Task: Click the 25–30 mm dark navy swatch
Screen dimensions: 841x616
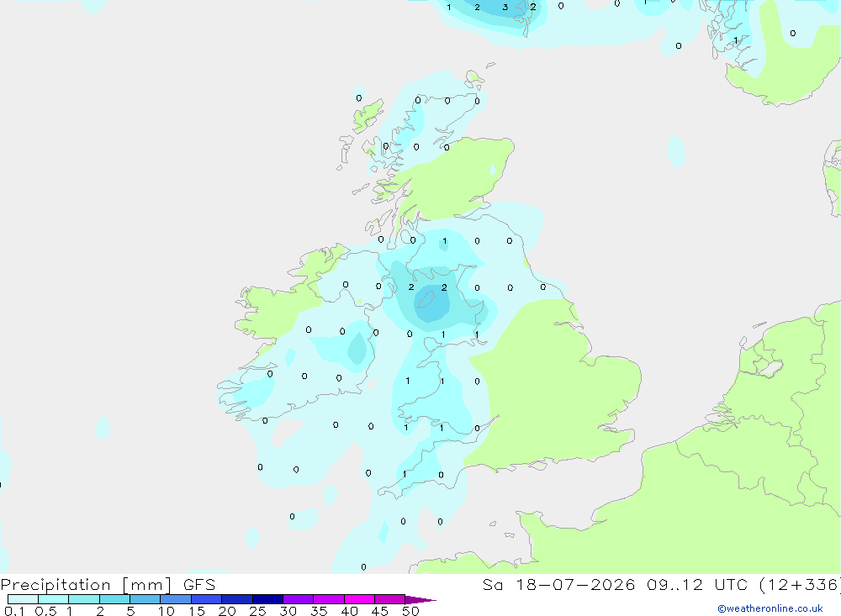Action: (x=267, y=599)
